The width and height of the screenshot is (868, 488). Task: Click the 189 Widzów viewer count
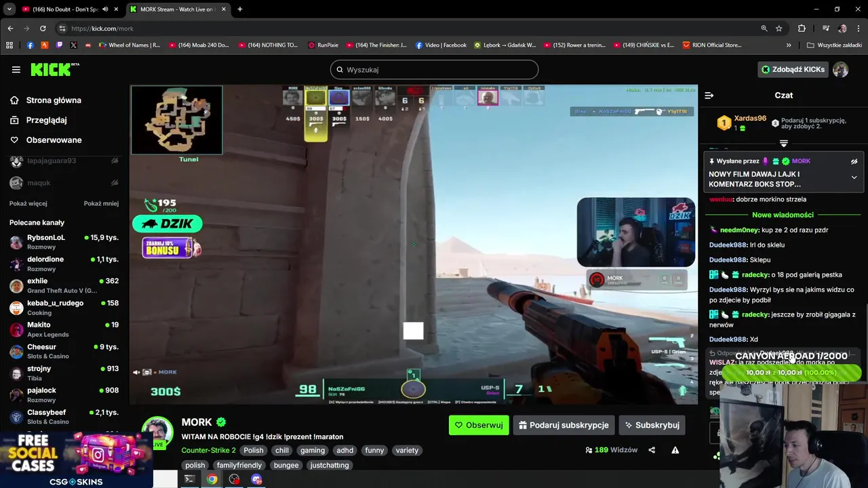611,450
